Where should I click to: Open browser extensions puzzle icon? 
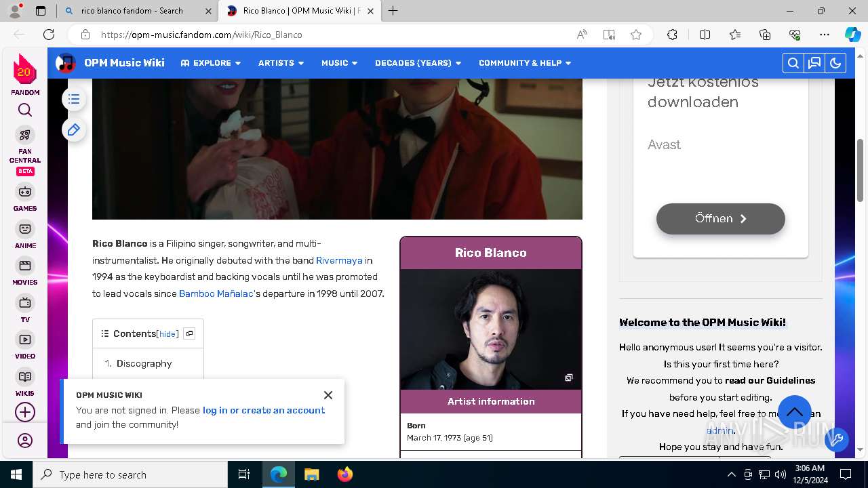pos(672,35)
